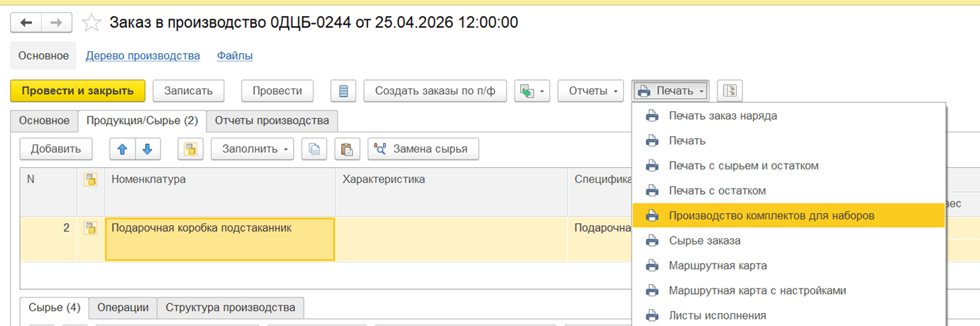Select the Подарочная коробка подстаканник cell
This screenshot has height=326, width=980.
coord(219,239)
